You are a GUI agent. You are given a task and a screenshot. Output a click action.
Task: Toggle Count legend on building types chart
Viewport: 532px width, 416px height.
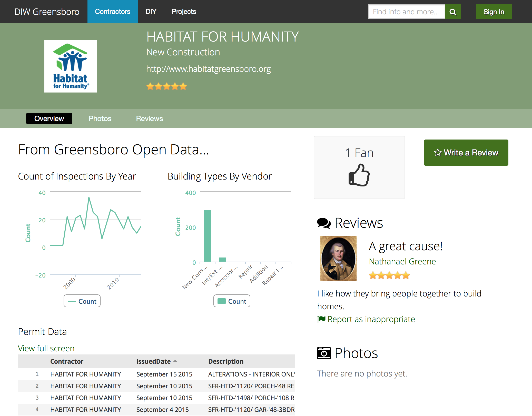(x=232, y=301)
